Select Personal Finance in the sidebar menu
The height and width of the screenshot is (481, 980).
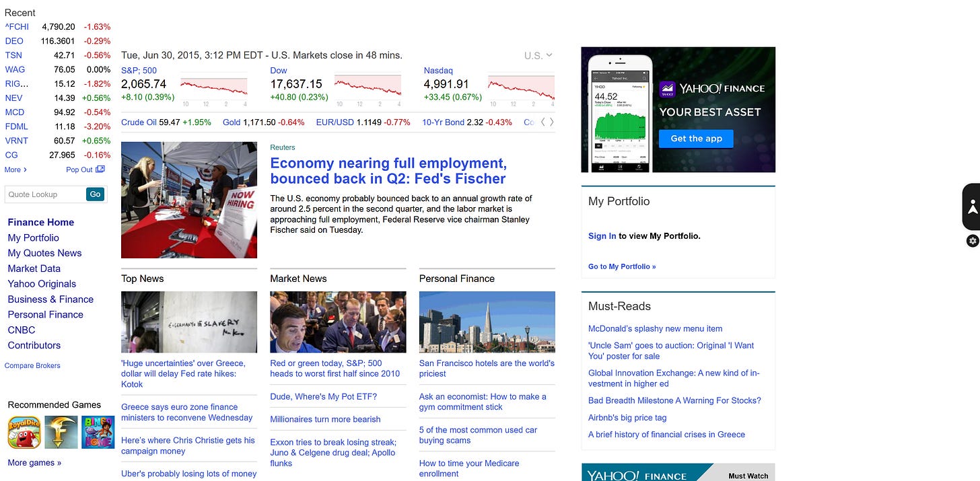click(45, 314)
